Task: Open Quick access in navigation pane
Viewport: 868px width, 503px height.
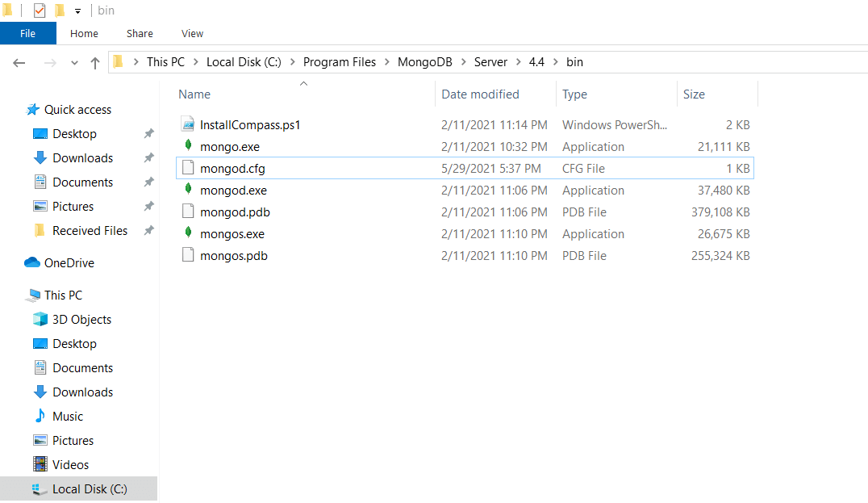Action: pos(77,110)
